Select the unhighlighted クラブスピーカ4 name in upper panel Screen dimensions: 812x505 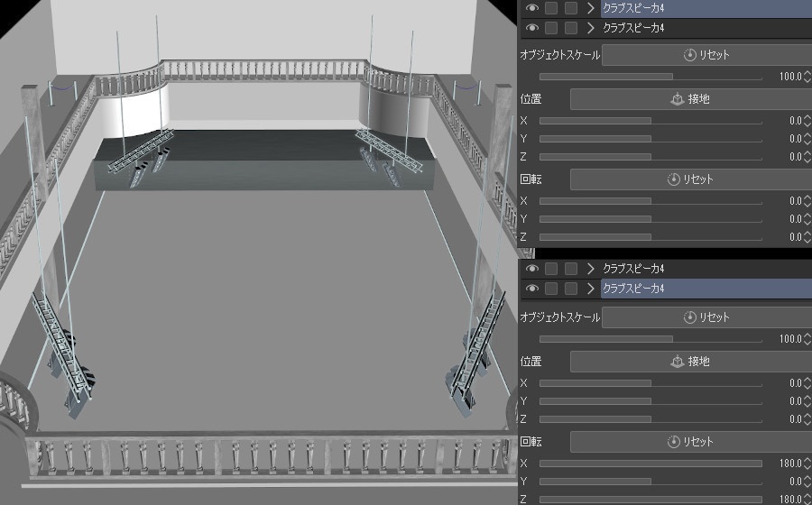click(x=633, y=28)
